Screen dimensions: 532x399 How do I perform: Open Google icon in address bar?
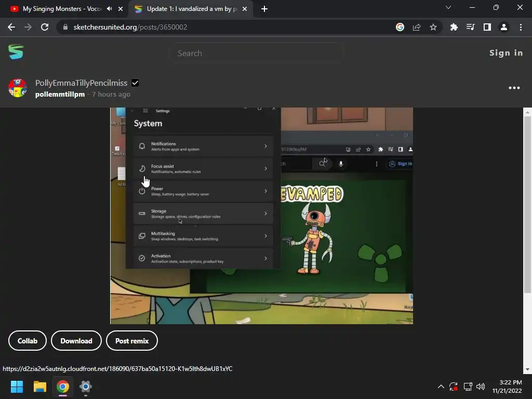pos(400,27)
